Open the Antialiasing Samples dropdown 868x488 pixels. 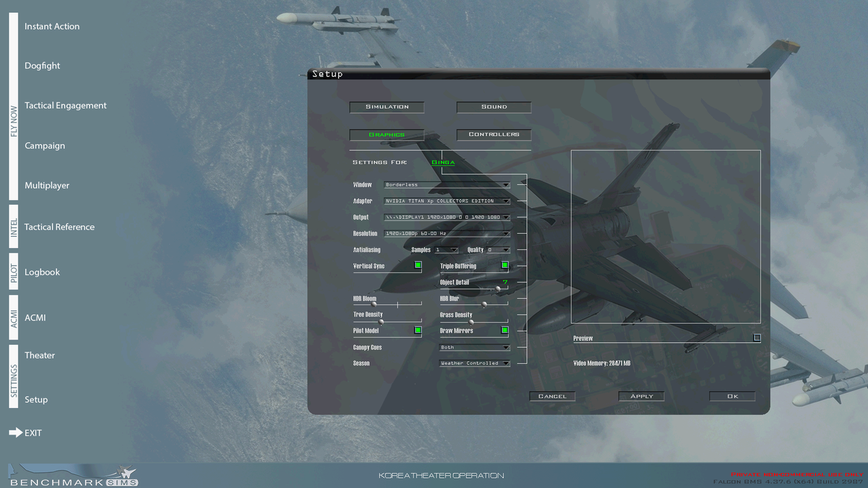click(x=446, y=250)
